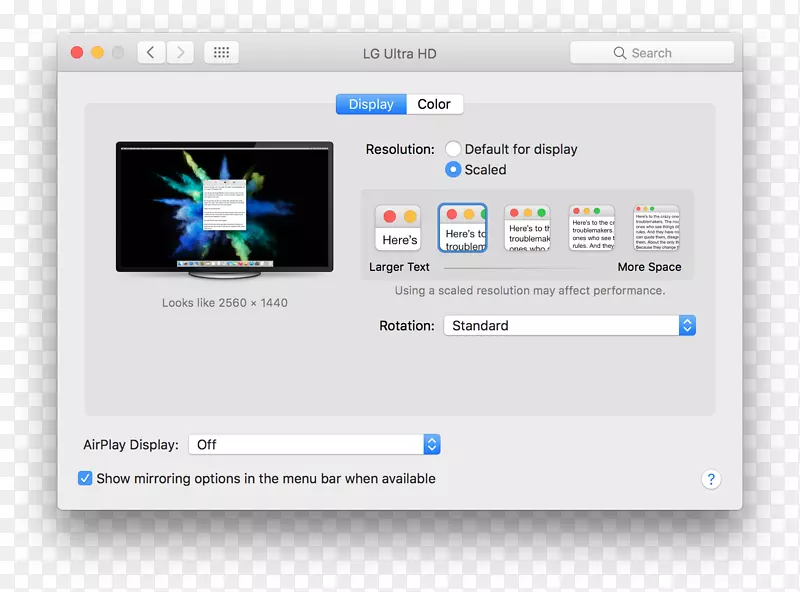Select the fourth resolution scaling thumbnail
Screen dimensions: 800x592
[x=591, y=226]
